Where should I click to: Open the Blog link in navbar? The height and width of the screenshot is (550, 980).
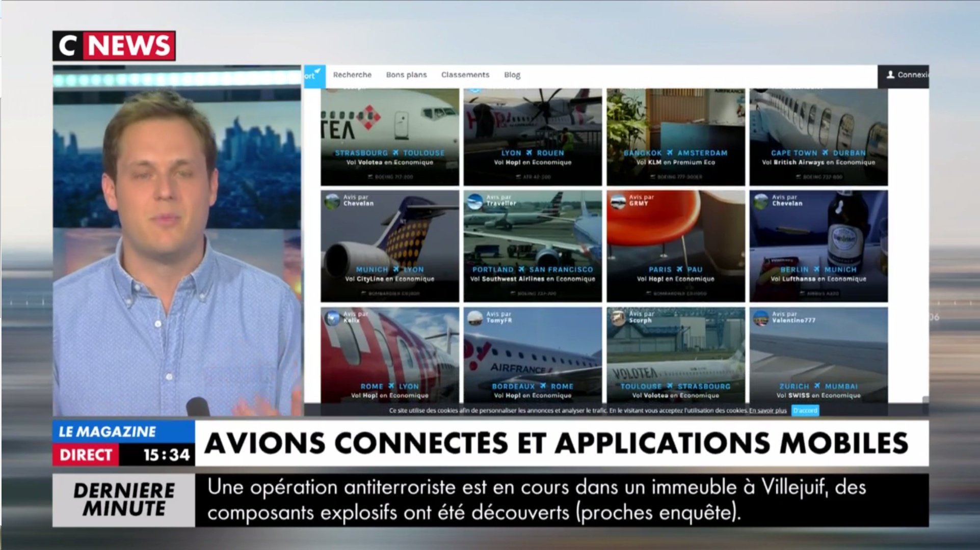pos(512,75)
